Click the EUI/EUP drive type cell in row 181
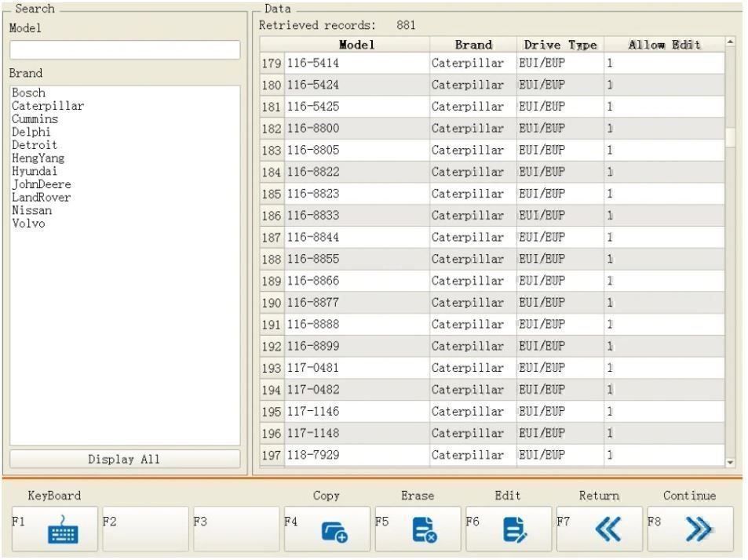 point(560,107)
